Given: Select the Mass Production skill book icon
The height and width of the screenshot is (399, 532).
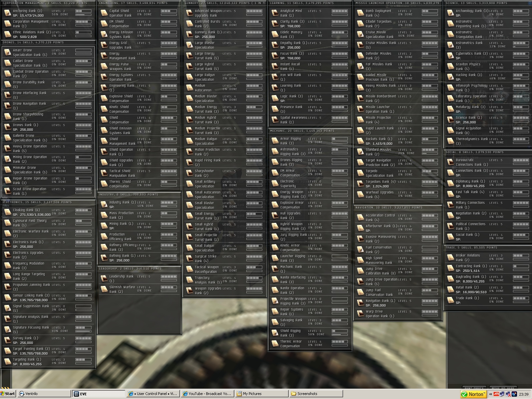Looking at the screenshot, I should click(104, 215).
